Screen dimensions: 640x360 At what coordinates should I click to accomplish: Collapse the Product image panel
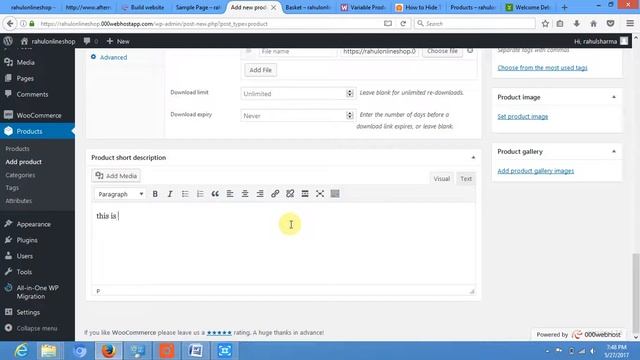click(x=614, y=97)
